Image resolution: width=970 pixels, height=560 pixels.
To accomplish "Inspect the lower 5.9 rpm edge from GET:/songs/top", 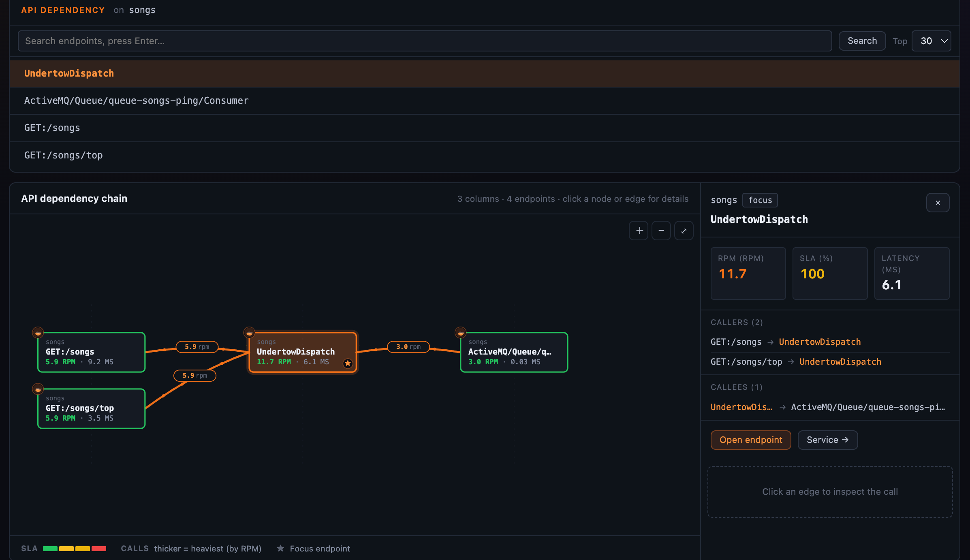I will click(195, 376).
